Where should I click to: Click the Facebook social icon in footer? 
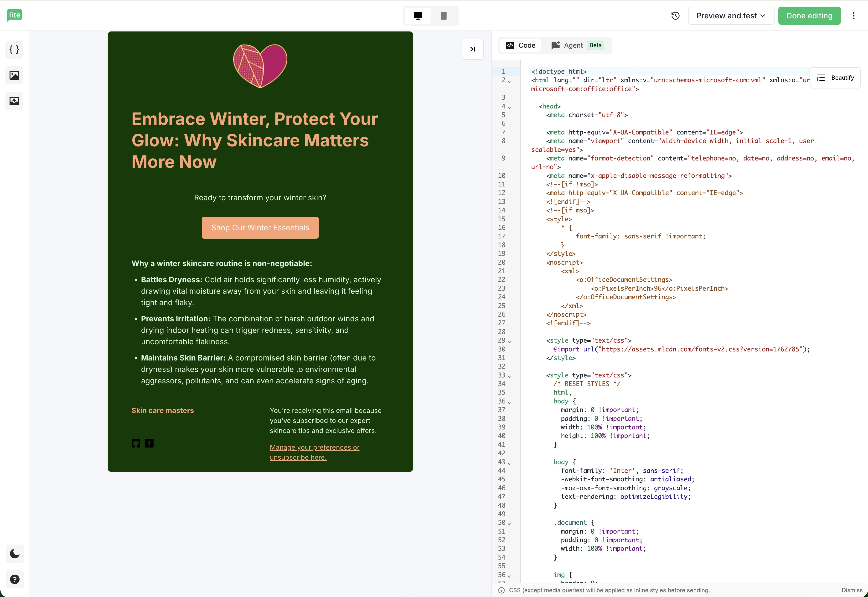coord(149,443)
